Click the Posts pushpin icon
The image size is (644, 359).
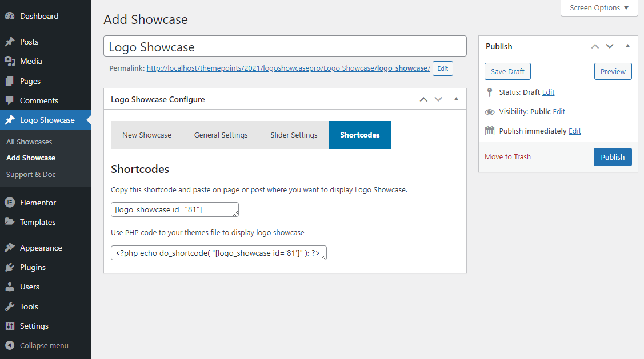[x=10, y=42]
